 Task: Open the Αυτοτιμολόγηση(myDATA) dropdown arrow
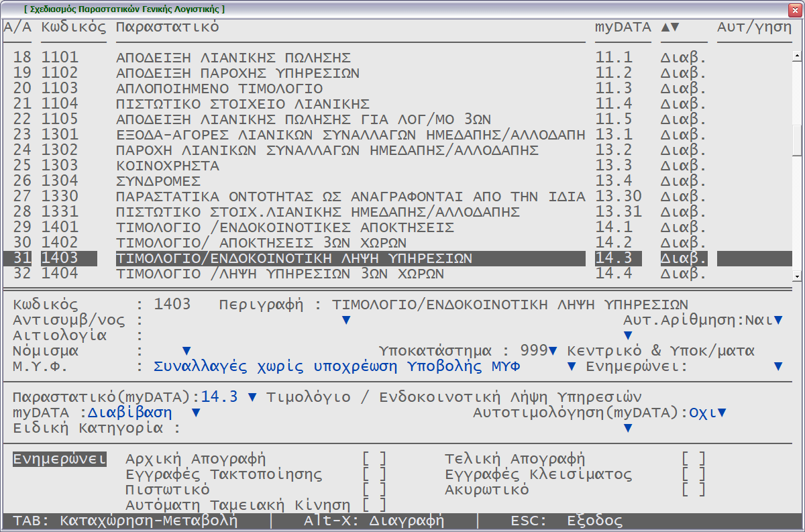tap(722, 413)
